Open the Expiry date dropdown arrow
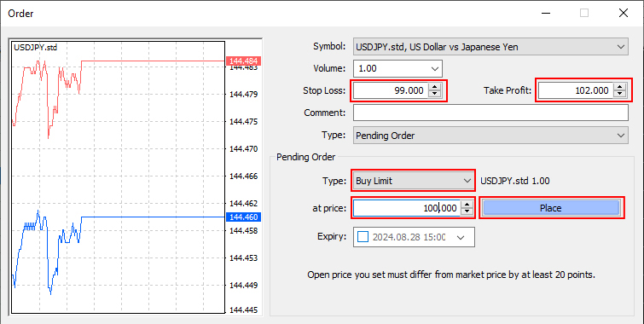The width and height of the screenshot is (644, 324). tap(461, 237)
